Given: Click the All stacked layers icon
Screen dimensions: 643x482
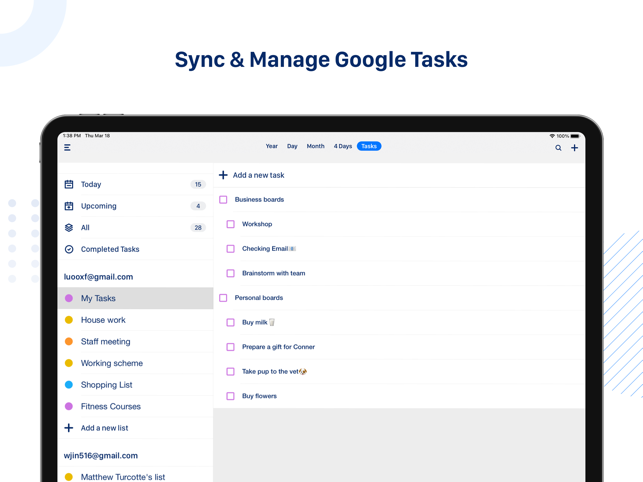Looking at the screenshot, I should click(69, 228).
